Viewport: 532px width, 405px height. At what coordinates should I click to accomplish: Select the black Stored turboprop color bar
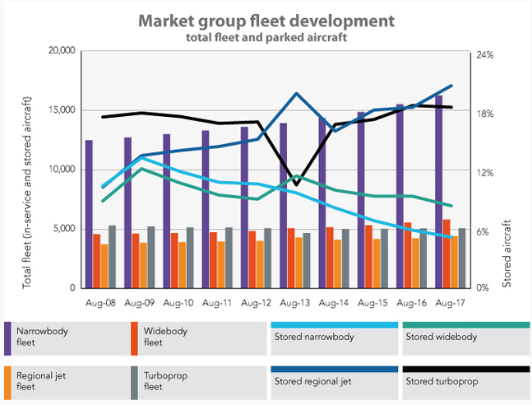[x=465, y=370]
